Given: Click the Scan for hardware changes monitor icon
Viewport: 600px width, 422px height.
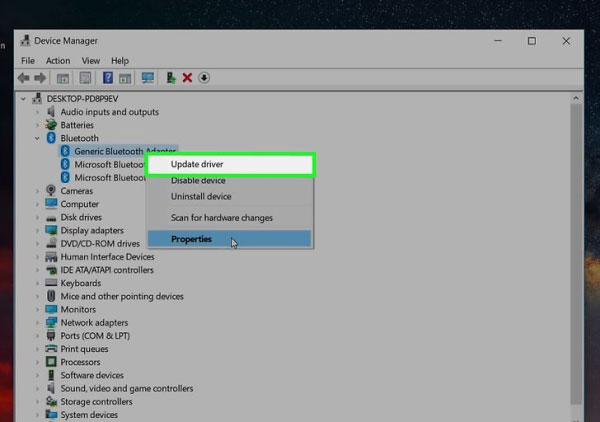Looking at the screenshot, I should [x=148, y=78].
